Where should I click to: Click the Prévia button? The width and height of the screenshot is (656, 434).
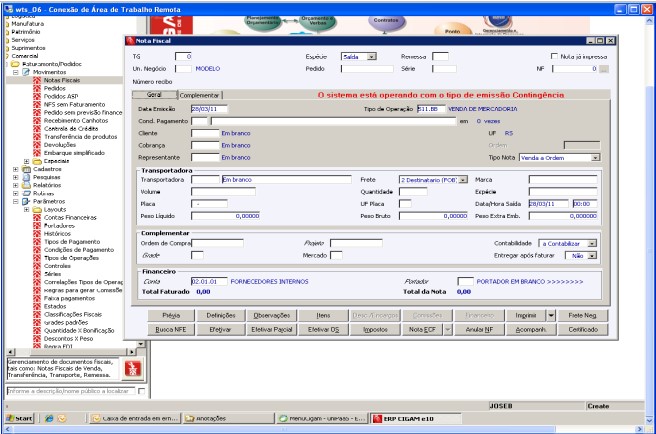pyautogui.click(x=171, y=316)
